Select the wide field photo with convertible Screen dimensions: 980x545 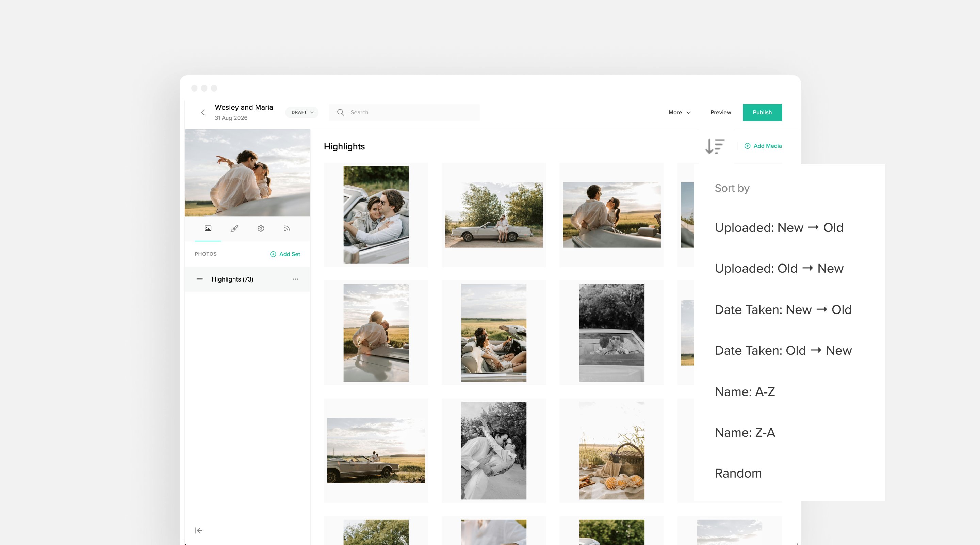click(376, 451)
